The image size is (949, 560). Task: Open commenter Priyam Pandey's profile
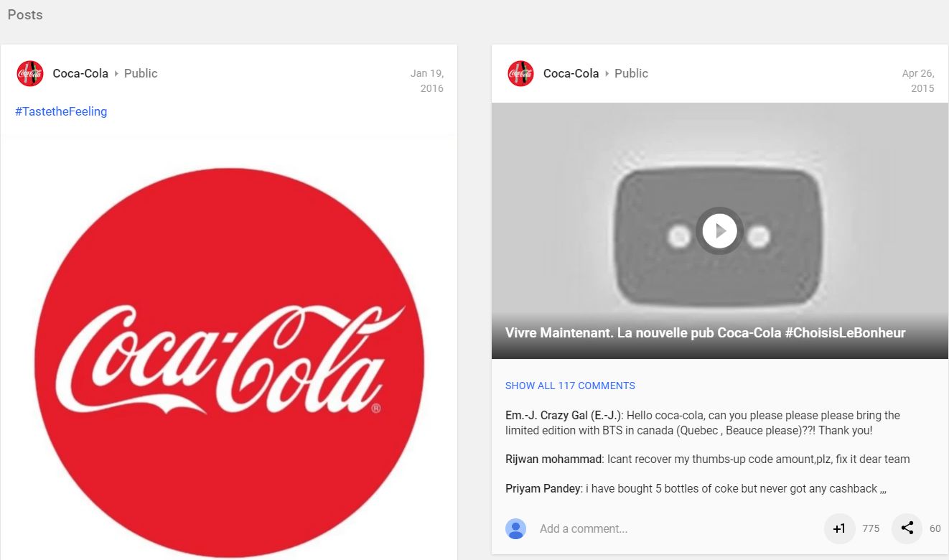click(x=543, y=488)
